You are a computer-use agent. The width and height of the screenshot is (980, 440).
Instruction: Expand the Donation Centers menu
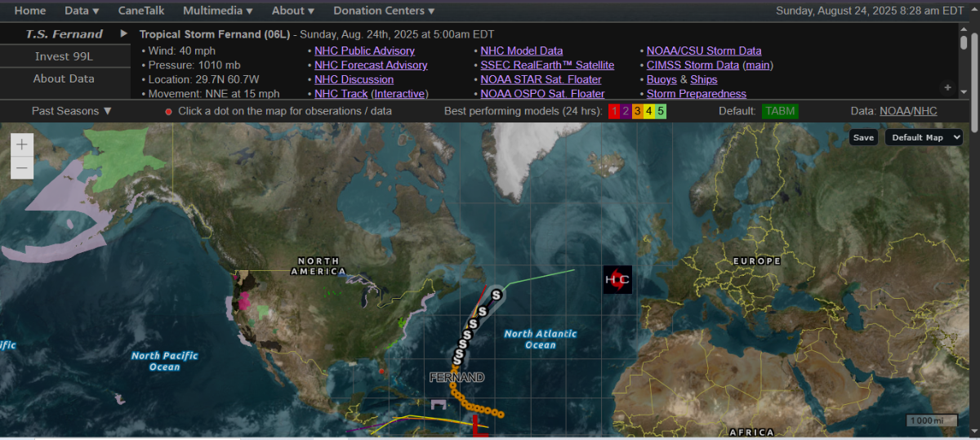(384, 11)
